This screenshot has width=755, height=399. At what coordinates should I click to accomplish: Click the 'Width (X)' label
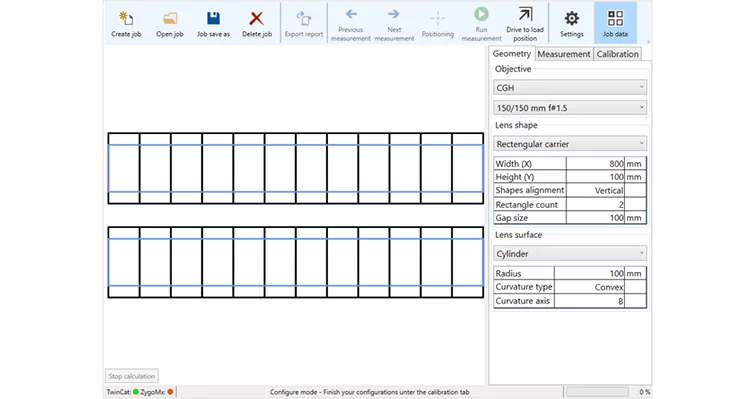click(x=514, y=164)
